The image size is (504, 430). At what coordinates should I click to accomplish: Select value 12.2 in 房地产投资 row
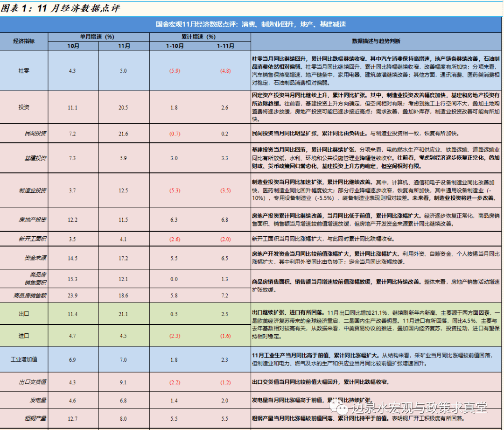tap(73, 220)
